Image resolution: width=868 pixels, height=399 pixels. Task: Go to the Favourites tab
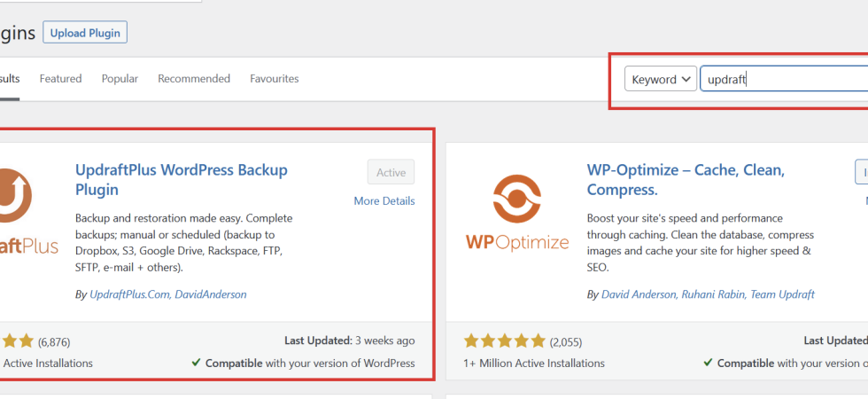pyautogui.click(x=274, y=79)
